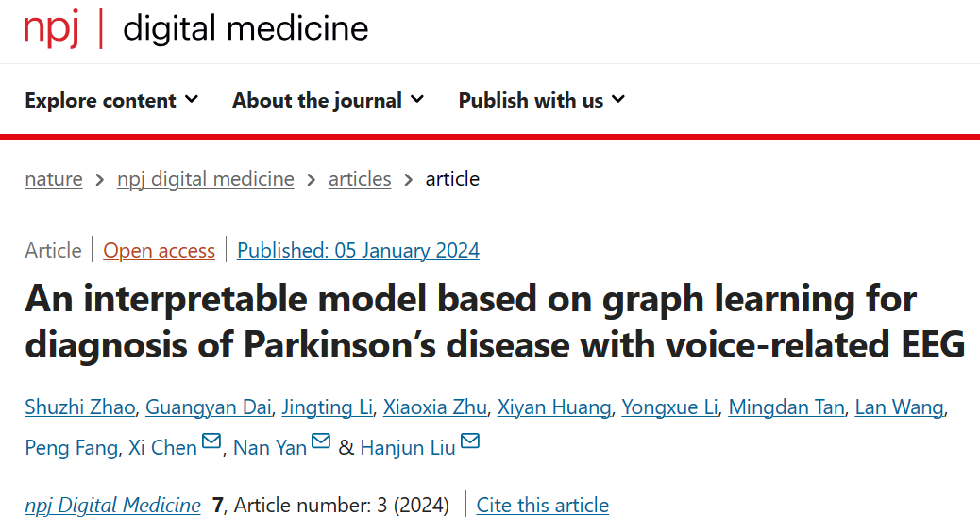The height and width of the screenshot is (532, 980).
Task: Click email envelope icon next to Xi Chen
Action: point(211,441)
